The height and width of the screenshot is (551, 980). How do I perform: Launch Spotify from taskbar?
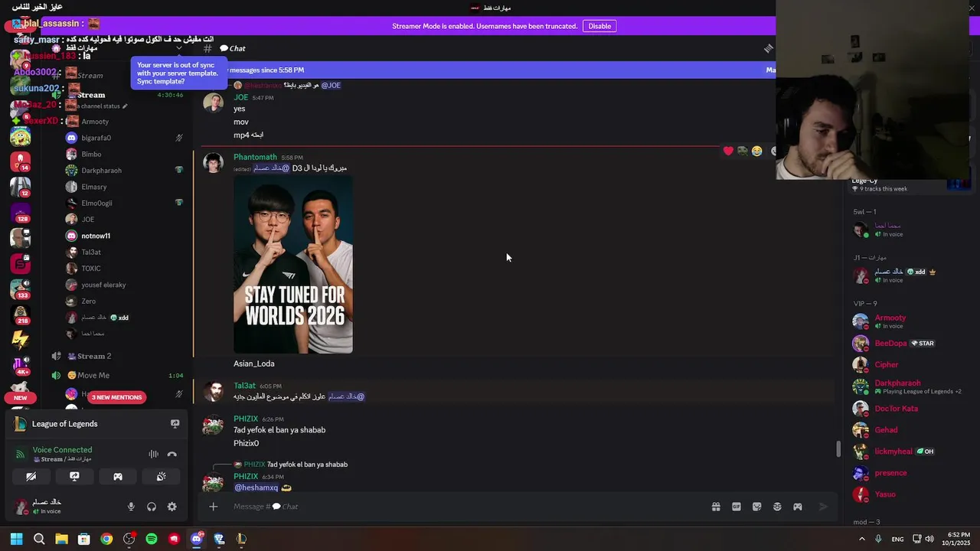(152, 539)
